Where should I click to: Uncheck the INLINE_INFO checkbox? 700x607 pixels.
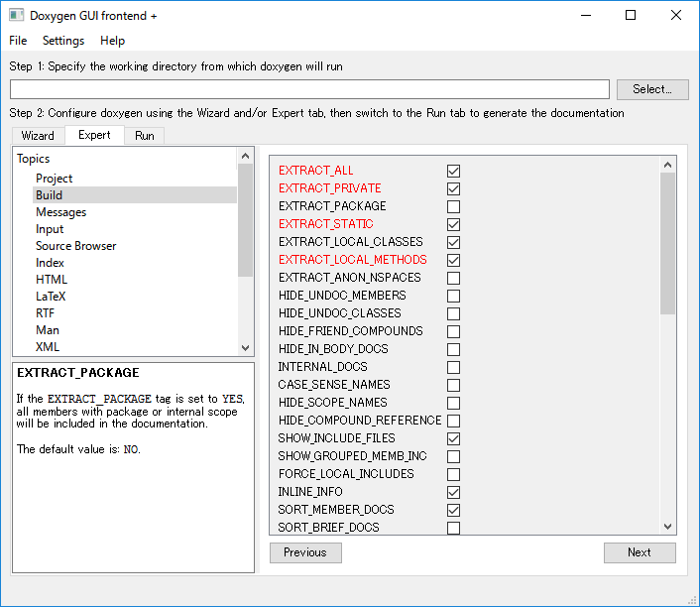pyautogui.click(x=453, y=492)
